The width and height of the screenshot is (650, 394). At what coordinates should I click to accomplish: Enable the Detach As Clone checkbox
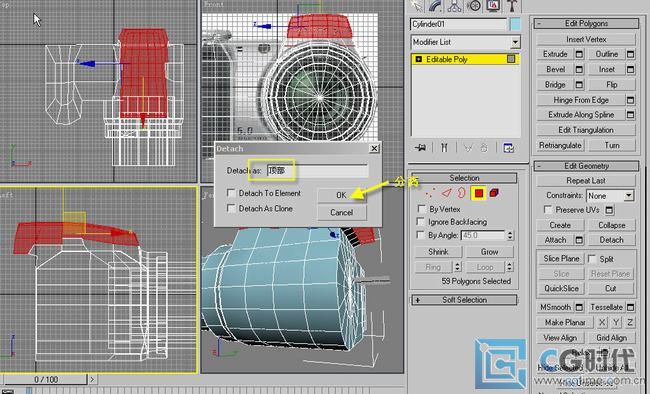(231, 208)
